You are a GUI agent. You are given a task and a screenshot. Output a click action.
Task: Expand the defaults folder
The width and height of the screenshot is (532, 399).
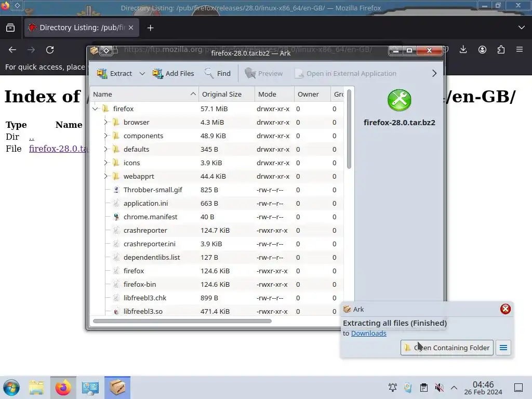[105, 149]
